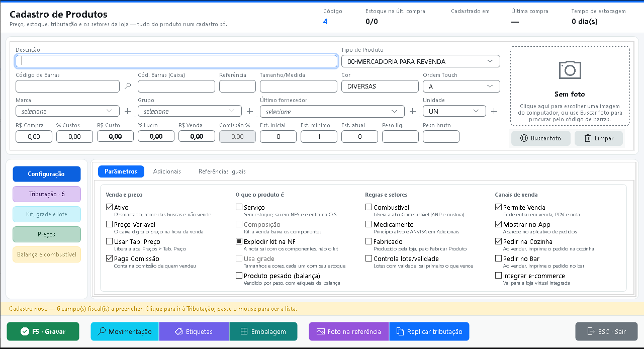Open the Tipo de Produto dropdown
The height and width of the screenshot is (349, 644).
click(x=420, y=61)
